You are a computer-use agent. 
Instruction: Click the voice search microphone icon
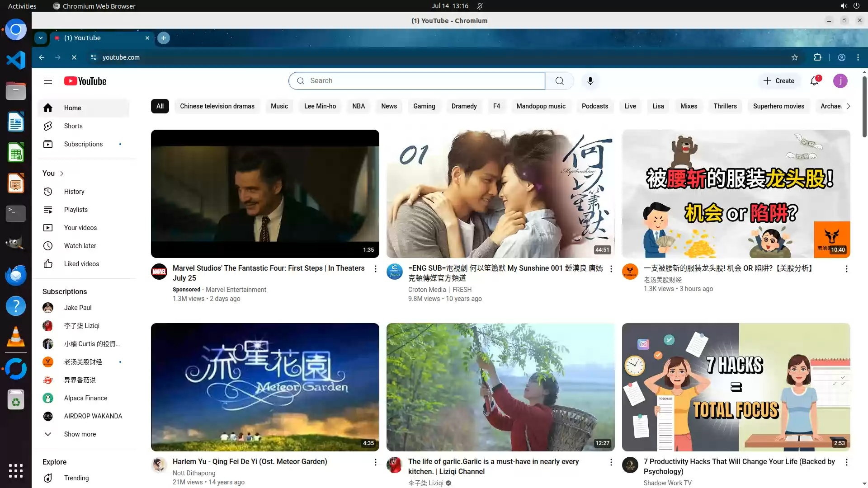590,81
